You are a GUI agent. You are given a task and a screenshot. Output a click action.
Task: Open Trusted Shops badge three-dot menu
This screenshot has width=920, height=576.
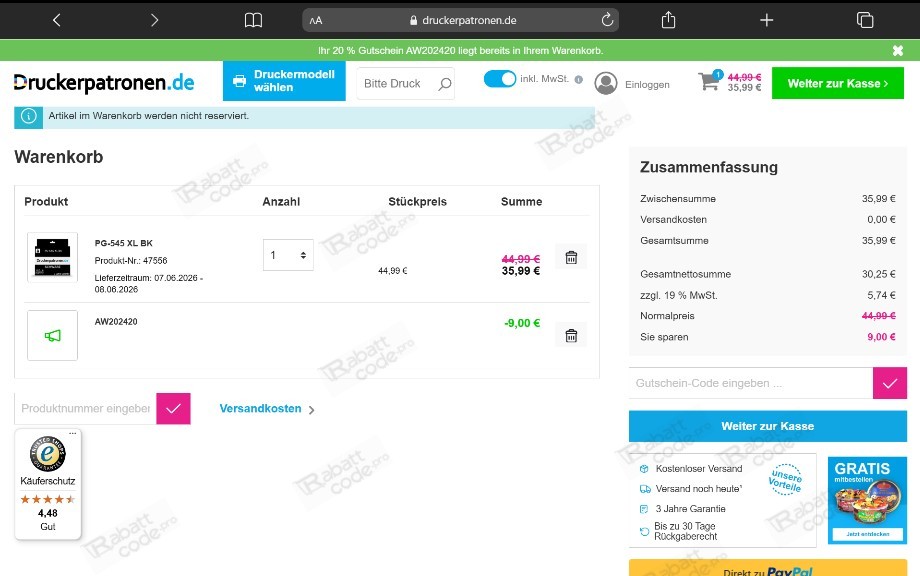coord(73,433)
